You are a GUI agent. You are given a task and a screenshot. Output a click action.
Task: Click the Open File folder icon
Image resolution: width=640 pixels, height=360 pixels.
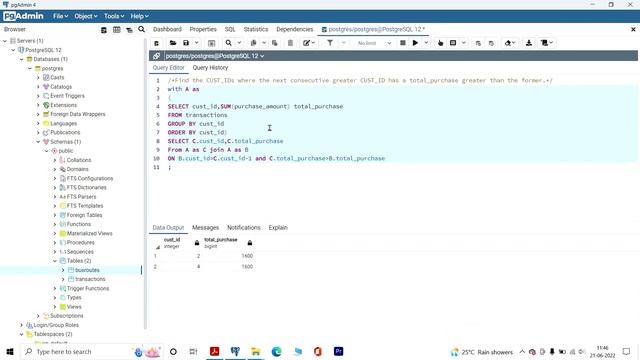[173, 43]
